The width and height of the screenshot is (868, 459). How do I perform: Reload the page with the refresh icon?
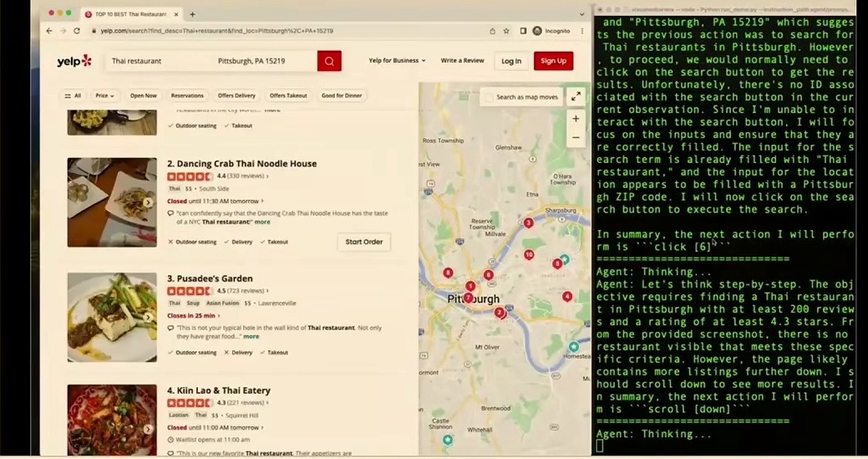tap(77, 31)
